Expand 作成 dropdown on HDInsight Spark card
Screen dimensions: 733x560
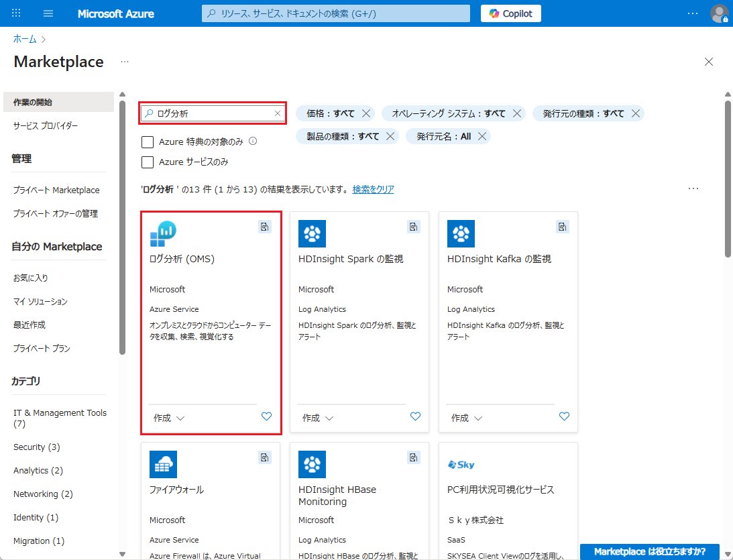[318, 418]
